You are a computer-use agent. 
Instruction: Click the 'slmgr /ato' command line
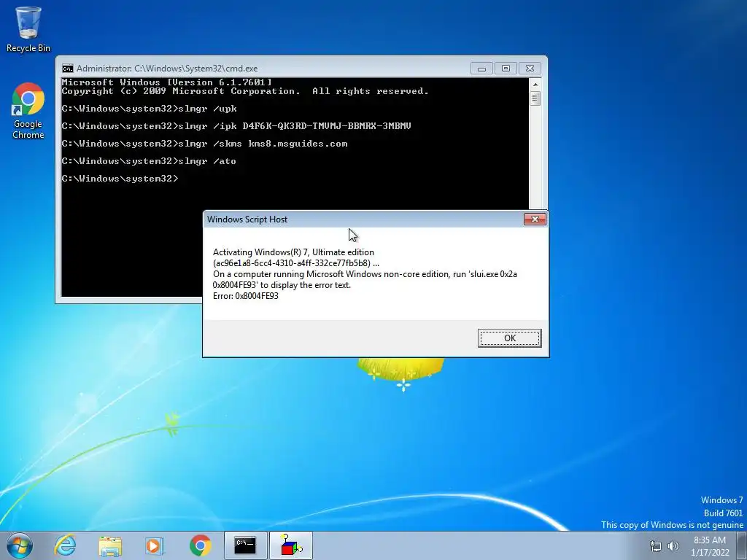click(x=149, y=161)
